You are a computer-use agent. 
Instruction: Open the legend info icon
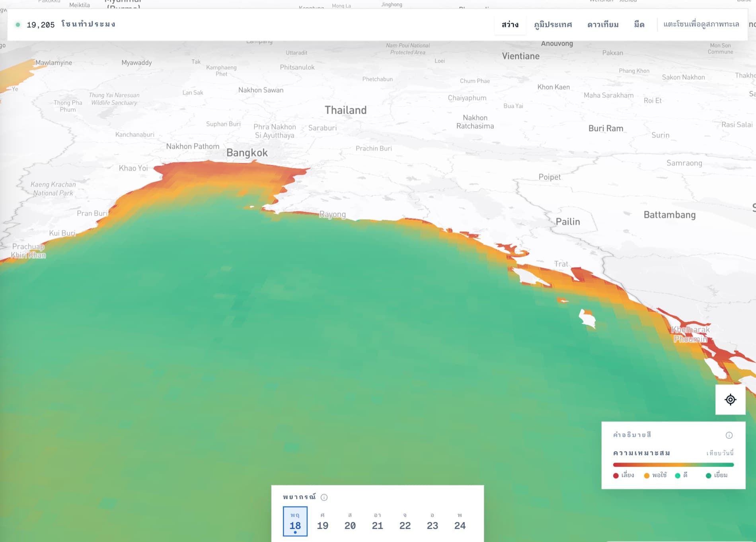729,435
